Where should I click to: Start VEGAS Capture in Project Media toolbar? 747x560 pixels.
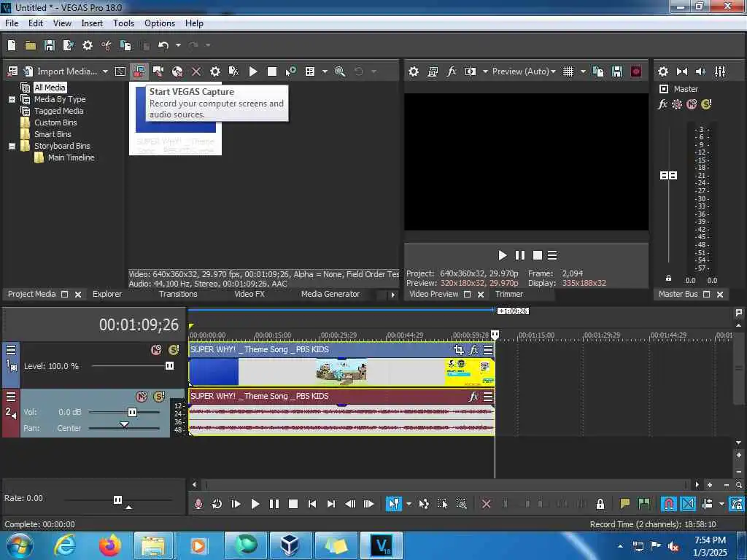coord(139,71)
